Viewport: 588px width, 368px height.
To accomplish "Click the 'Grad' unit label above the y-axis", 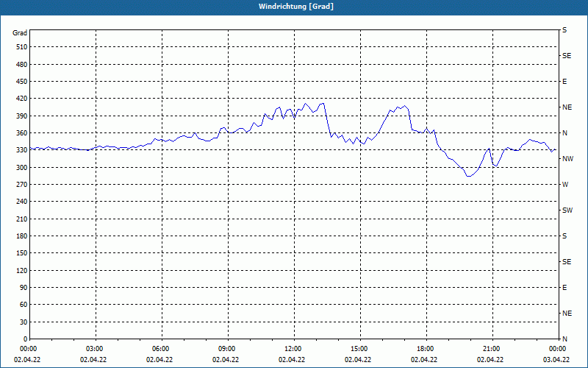I will [20, 33].
